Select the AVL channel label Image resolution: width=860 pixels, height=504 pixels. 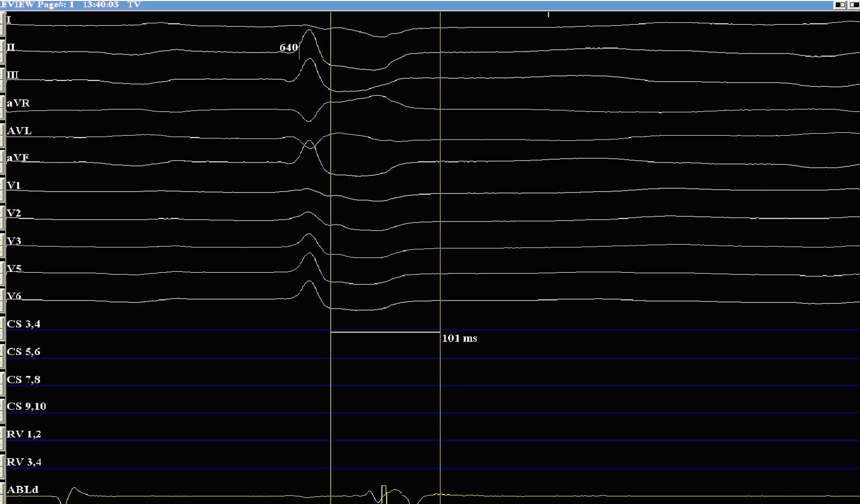(x=19, y=131)
